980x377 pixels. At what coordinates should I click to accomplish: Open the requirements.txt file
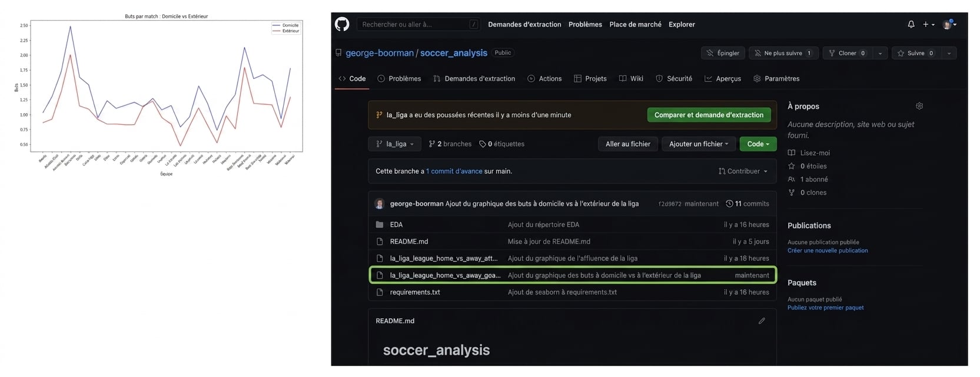(415, 292)
